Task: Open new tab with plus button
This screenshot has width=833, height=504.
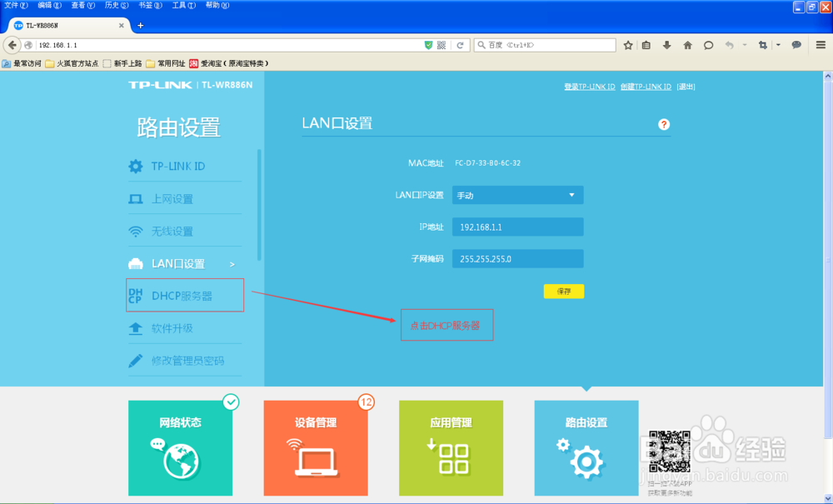Action: tap(140, 26)
